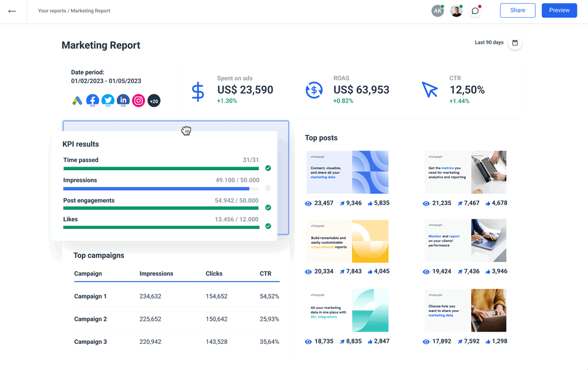Click the thumbs-up icon for 4,678
This screenshot has height=370, width=588.
click(488, 203)
